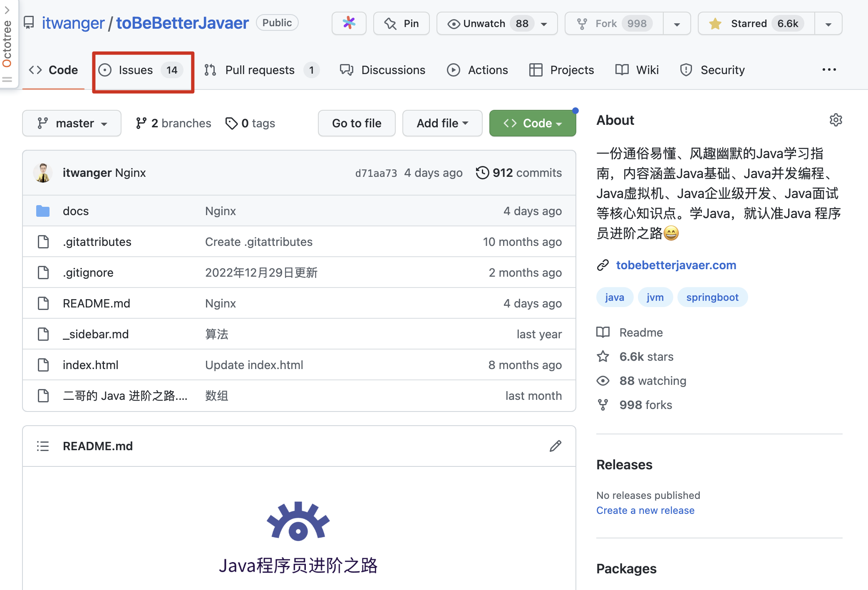This screenshot has height=590, width=868.
Task: Expand the Octotree sidebar arrow
Action: coord(7,10)
